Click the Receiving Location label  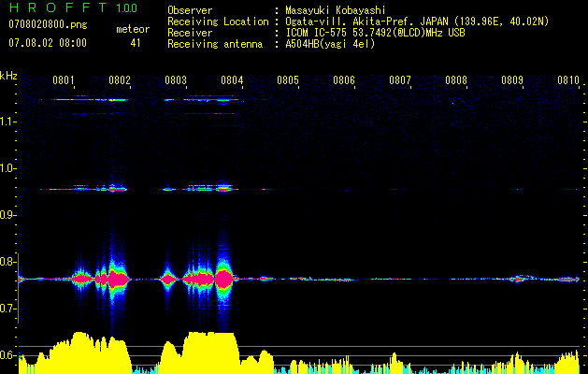point(218,22)
